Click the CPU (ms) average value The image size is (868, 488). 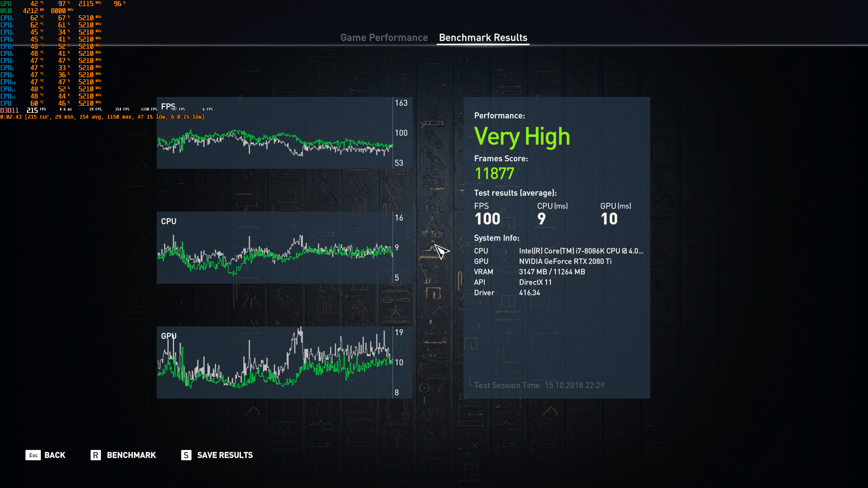coord(541,219)
